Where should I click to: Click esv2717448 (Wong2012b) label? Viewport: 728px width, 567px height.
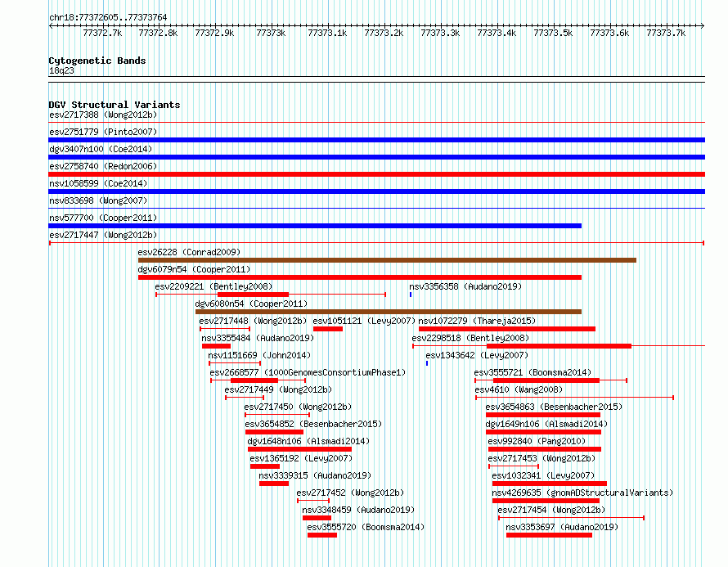(x=253, y=321)
